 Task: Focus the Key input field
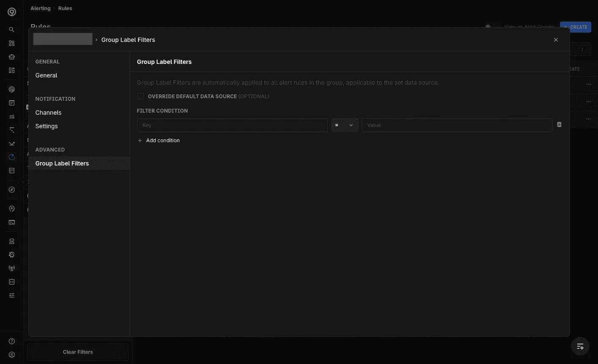coord(232,125)
